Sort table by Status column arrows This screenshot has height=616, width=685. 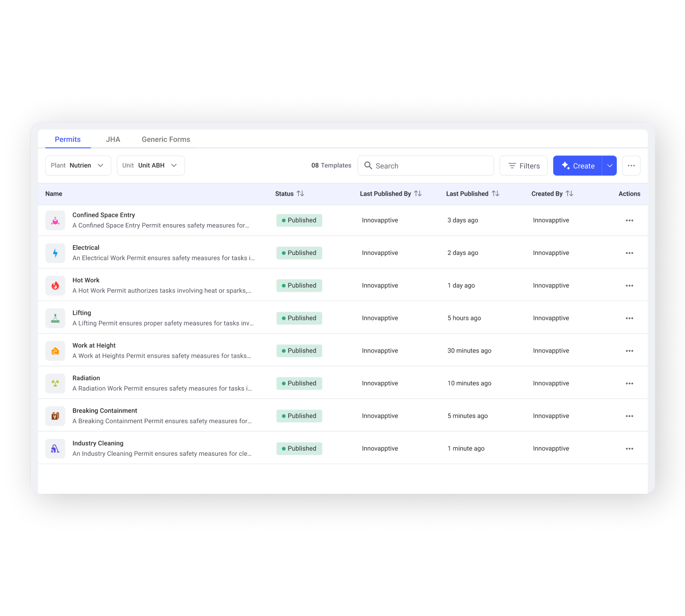(x=300, y=194)
